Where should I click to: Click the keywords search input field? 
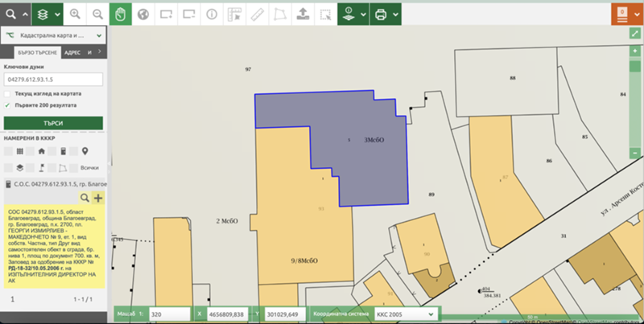coord(53,80)
